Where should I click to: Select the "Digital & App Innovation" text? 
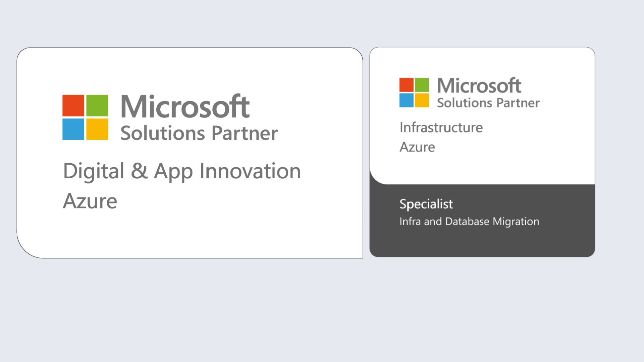[182, 171]
